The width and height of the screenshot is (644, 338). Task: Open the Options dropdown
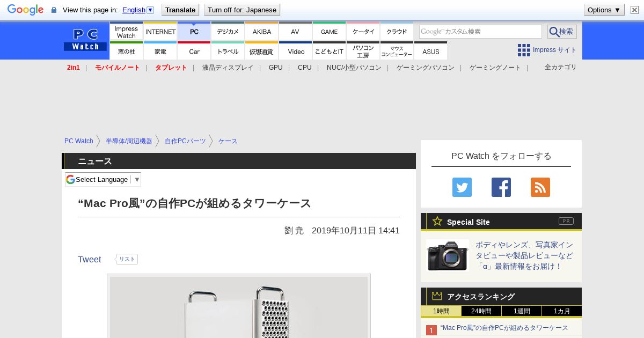coord(604,10)
